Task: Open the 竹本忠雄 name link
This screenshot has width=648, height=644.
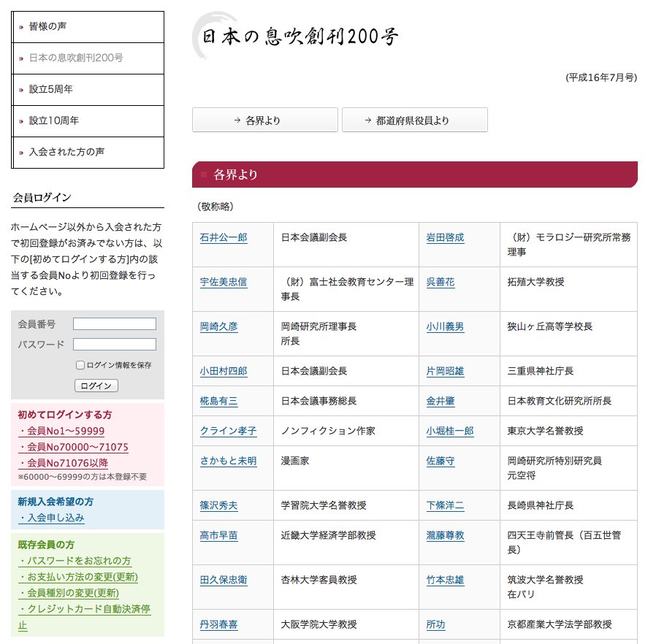Action: pyautogui.click(x=445, y=580)
